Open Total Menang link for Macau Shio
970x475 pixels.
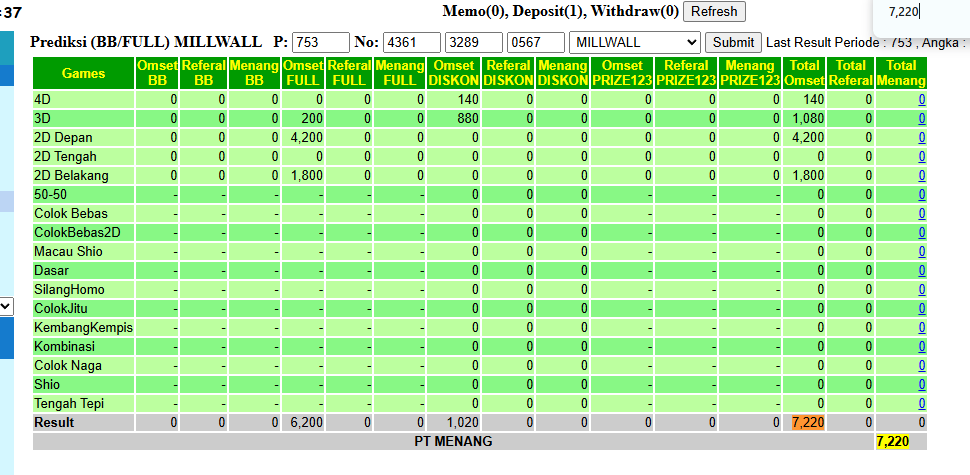coord(922,252)
